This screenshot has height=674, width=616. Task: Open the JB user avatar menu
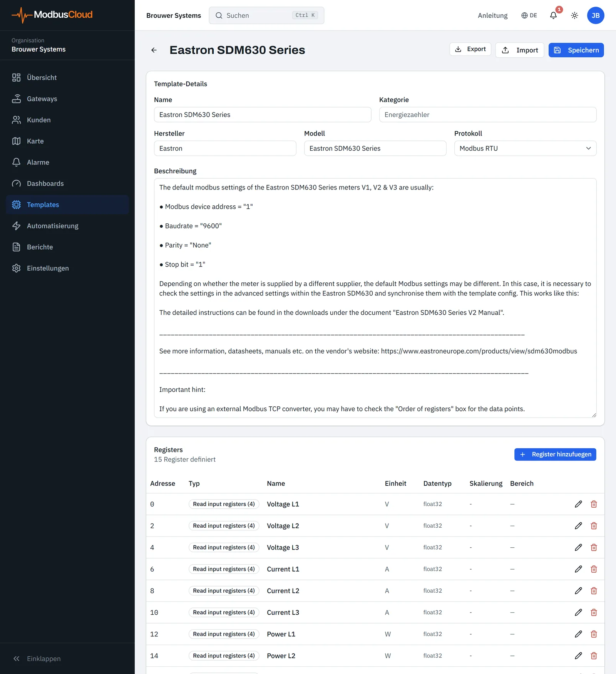coord(596,15)
